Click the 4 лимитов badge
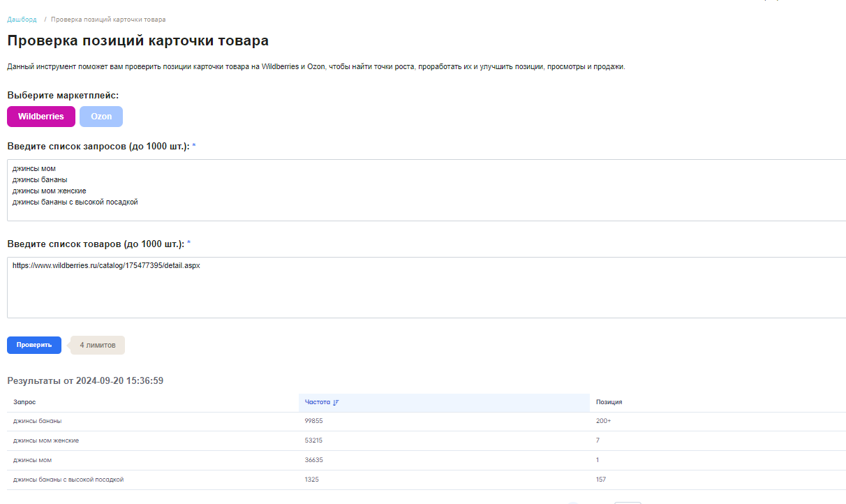This screenshot has height=504, width=846. tap(98, 345)
